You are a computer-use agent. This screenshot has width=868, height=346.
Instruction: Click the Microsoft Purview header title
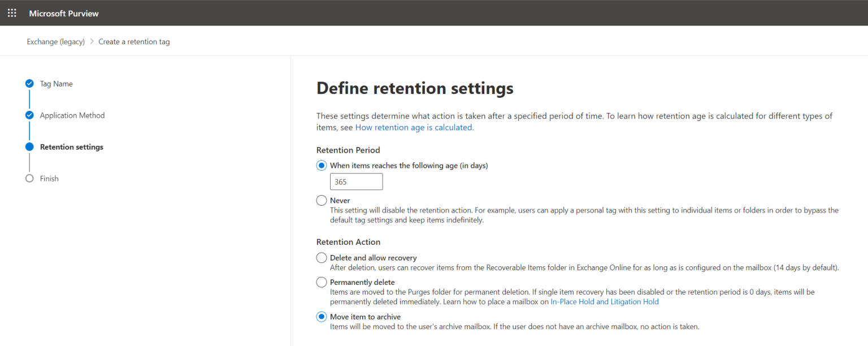pos(63,12)
